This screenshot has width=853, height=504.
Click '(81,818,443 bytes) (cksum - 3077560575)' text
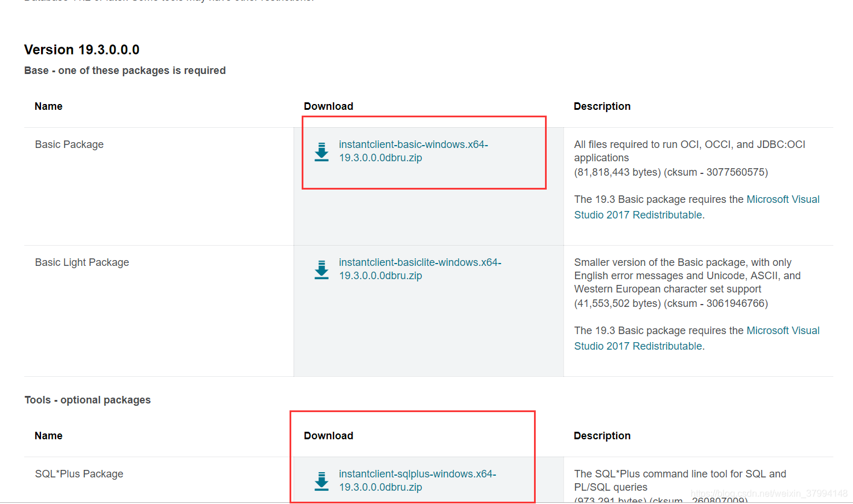point(671,172)
